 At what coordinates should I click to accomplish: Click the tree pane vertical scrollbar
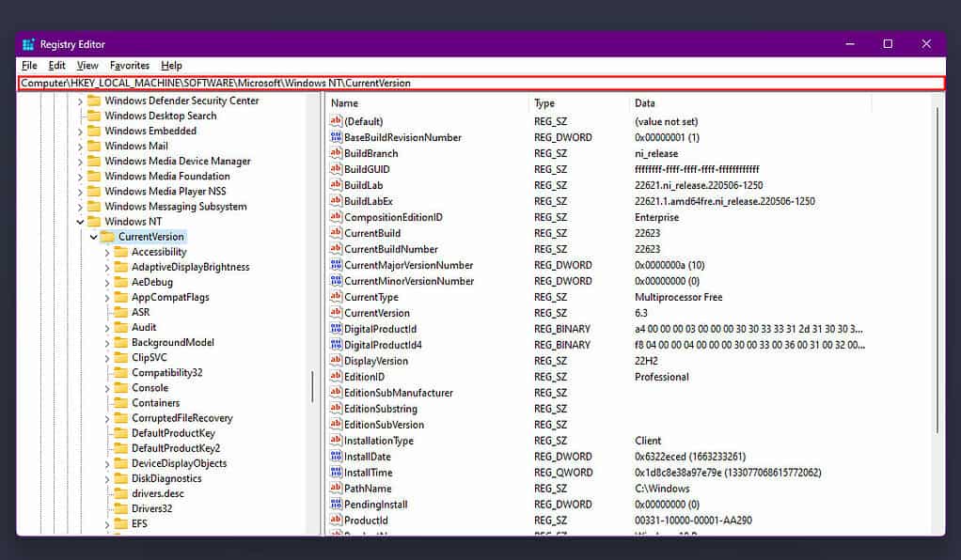[x=312, y=386]
